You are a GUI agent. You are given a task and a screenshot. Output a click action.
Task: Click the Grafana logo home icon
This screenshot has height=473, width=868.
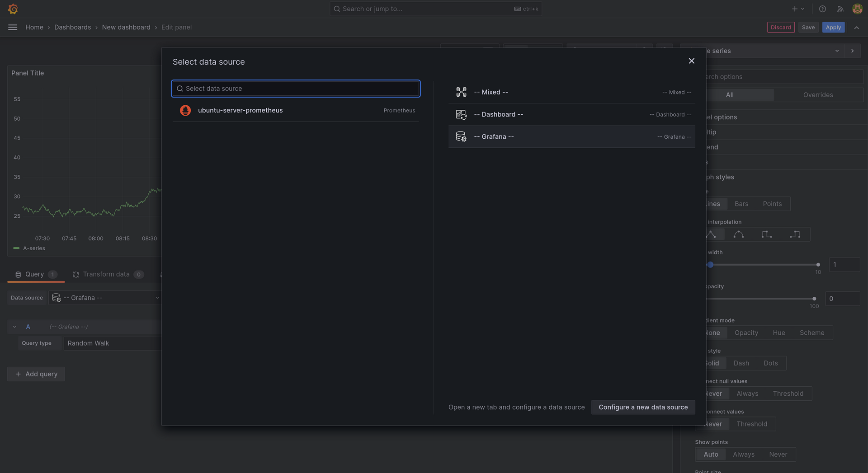[13, 9]
